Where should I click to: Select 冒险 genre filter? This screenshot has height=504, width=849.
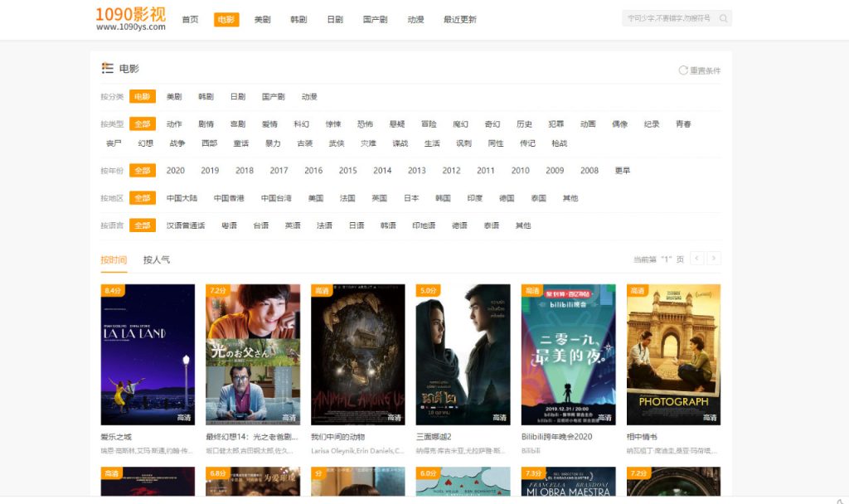click(429, 124)
